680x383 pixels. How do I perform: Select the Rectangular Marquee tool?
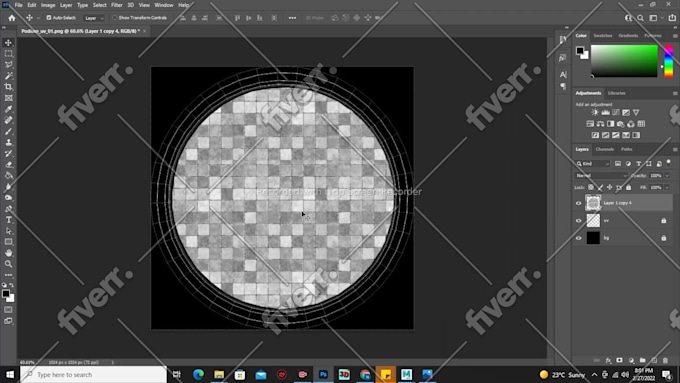(8, 54)
